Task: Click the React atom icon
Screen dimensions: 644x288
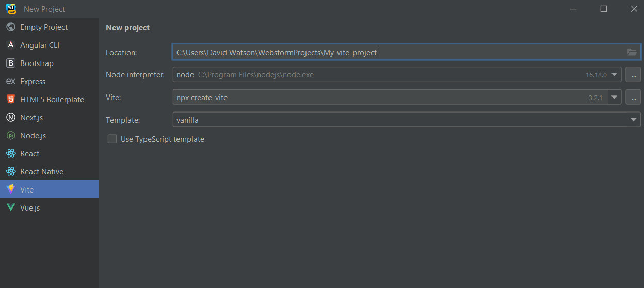Action: pyautogui.click(x=10, y=154)
